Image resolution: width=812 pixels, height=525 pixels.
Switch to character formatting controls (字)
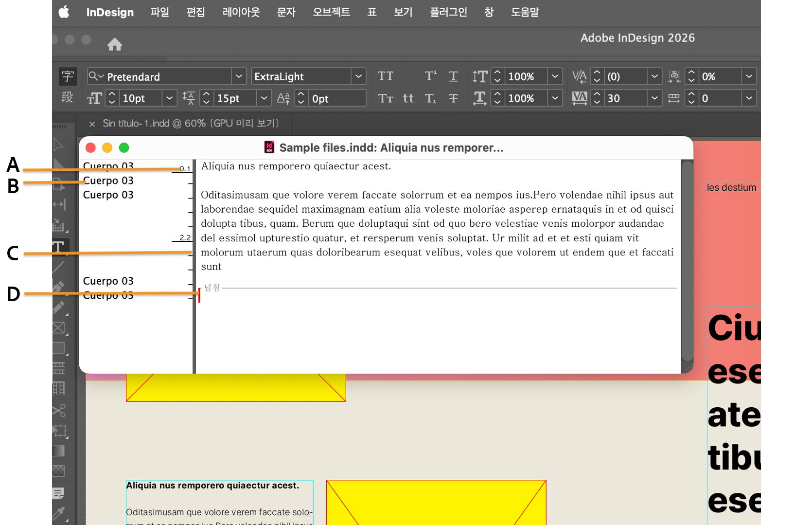68,76
